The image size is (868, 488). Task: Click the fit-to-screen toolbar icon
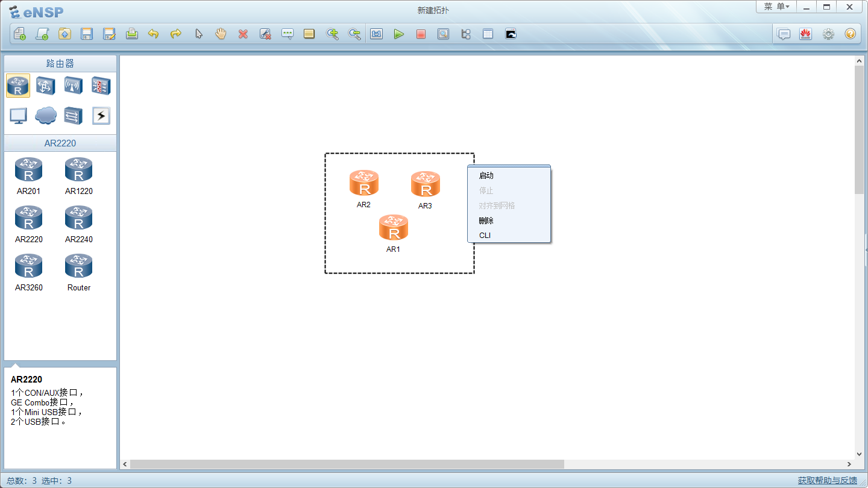coord(377,34)
